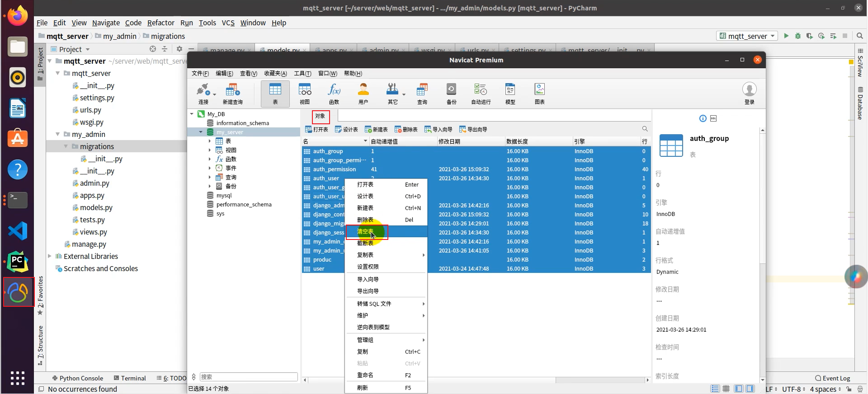This screenshot has height=394, width=868.
Task: Select the 模型 model toolbar icon
Action: tap(510, 94)
